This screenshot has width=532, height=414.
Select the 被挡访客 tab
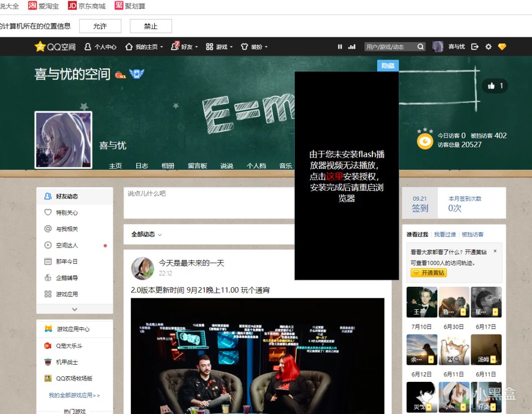473,234
